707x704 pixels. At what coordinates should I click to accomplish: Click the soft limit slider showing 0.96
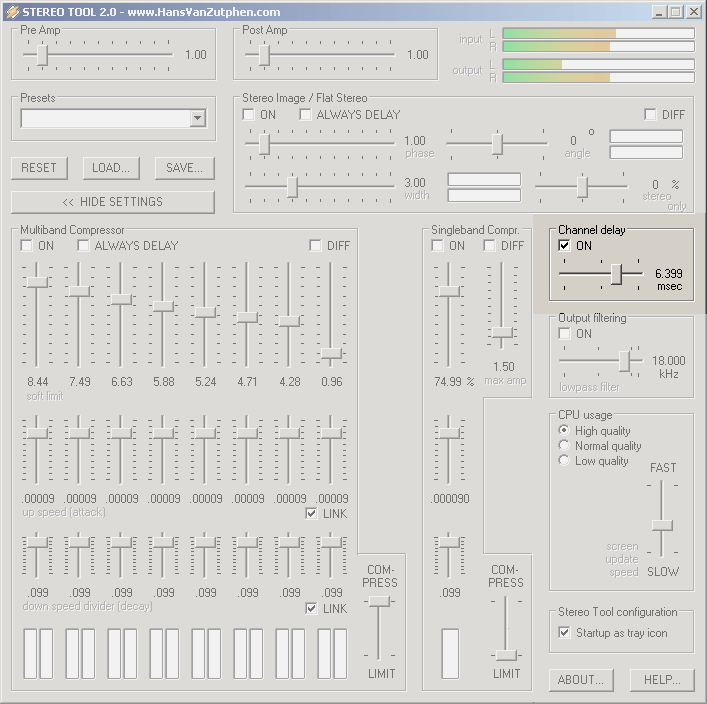[331, 354]
